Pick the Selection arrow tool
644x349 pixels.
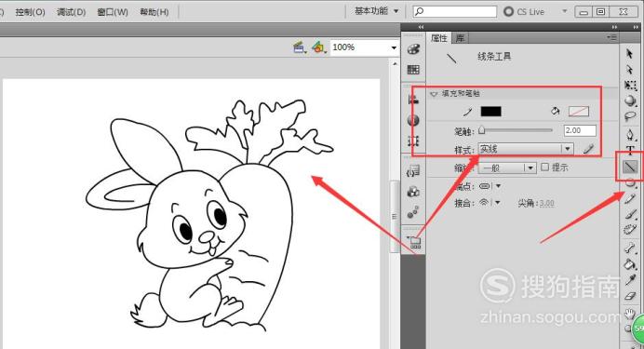click(630, 54)
